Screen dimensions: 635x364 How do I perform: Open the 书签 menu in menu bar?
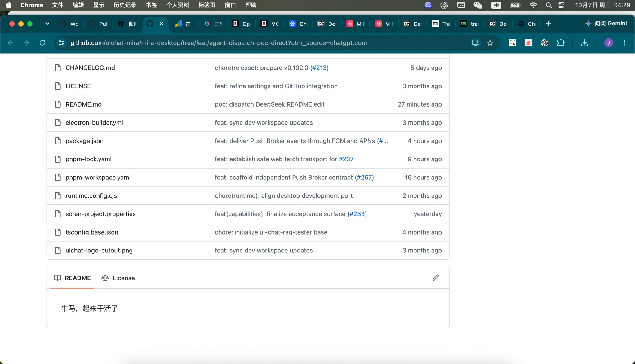point(151,5)
